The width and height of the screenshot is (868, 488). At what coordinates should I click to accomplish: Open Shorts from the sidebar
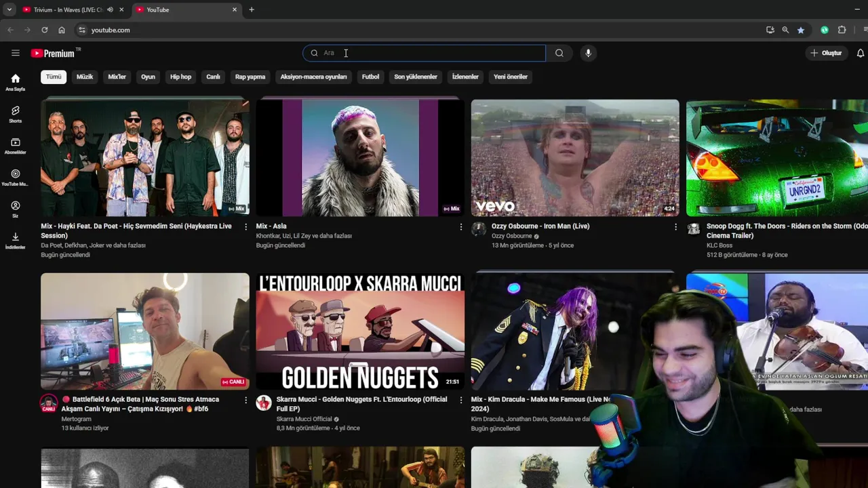click(x=16, y=114)
